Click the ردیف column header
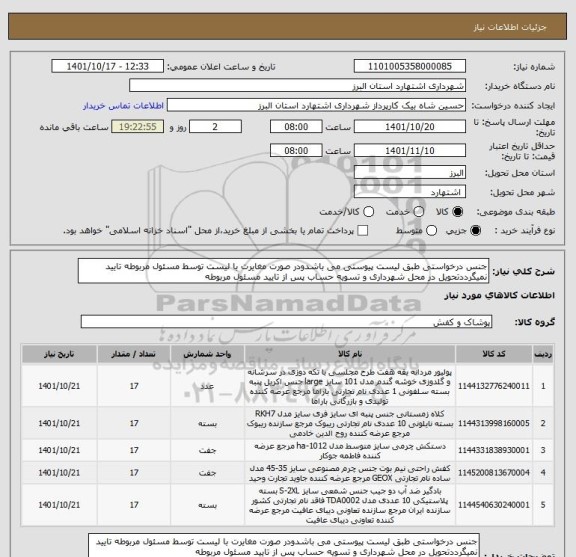 (x=543, y=354)
